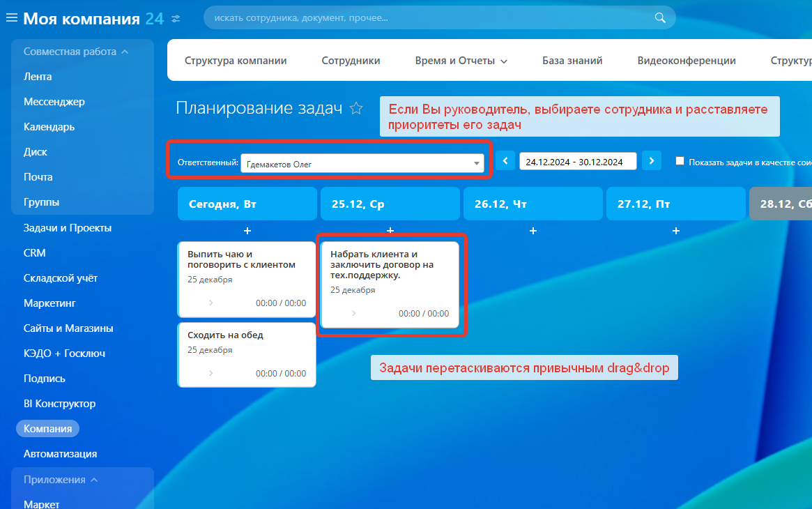Add task with plus under Сегодня, Вт
Image resolution: width=812 pixels, height=509 pixels.
(247, 230)
